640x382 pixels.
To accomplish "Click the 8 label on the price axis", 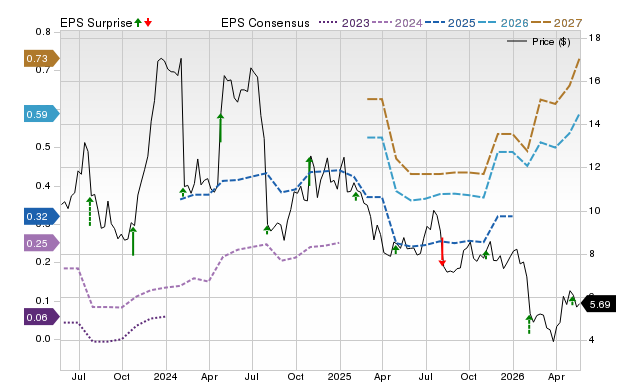I will [592, 254].
